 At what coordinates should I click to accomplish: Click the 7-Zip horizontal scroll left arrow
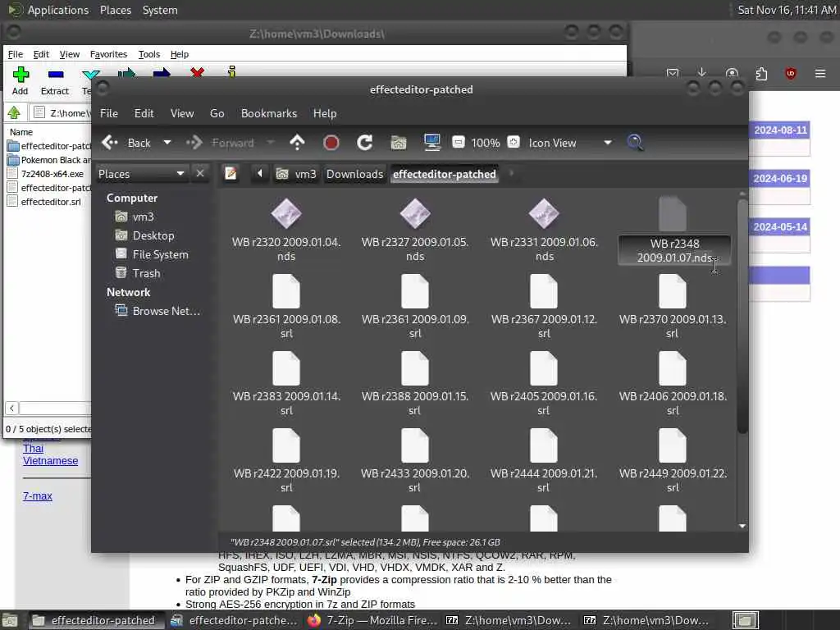11,409
